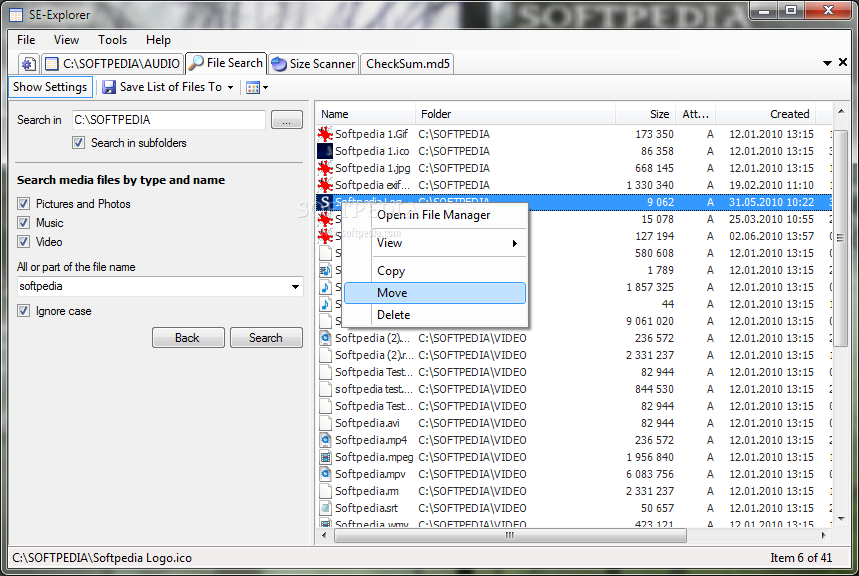Choose Move from context menu

point(435,293)
